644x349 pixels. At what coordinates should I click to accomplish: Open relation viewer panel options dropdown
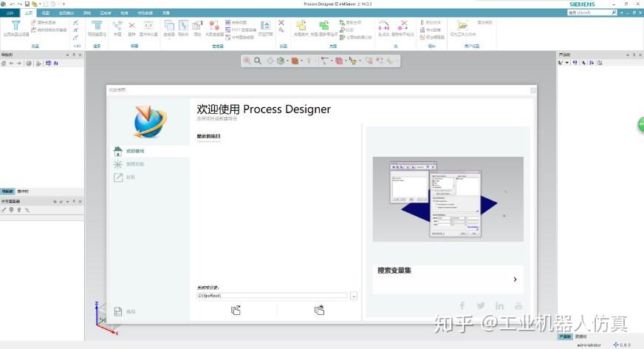tap(68, 201)
